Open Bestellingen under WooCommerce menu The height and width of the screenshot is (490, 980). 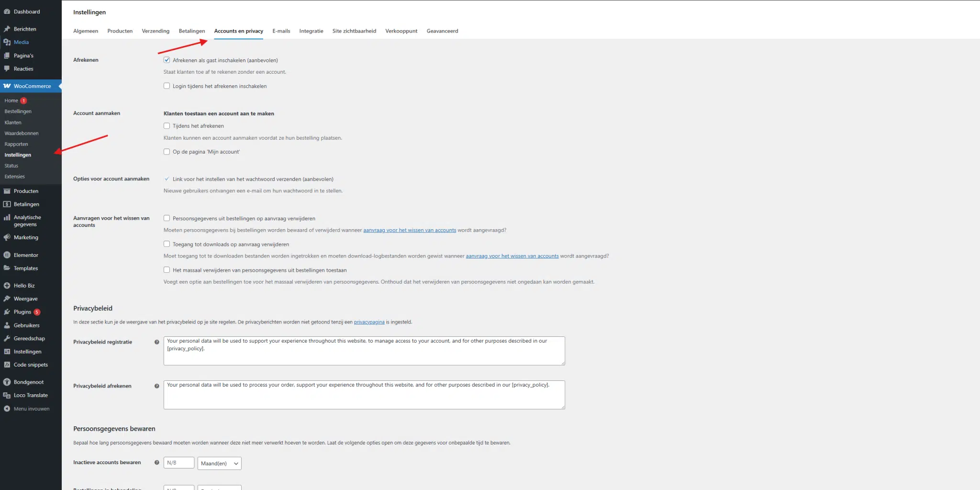tap(18, 111)
